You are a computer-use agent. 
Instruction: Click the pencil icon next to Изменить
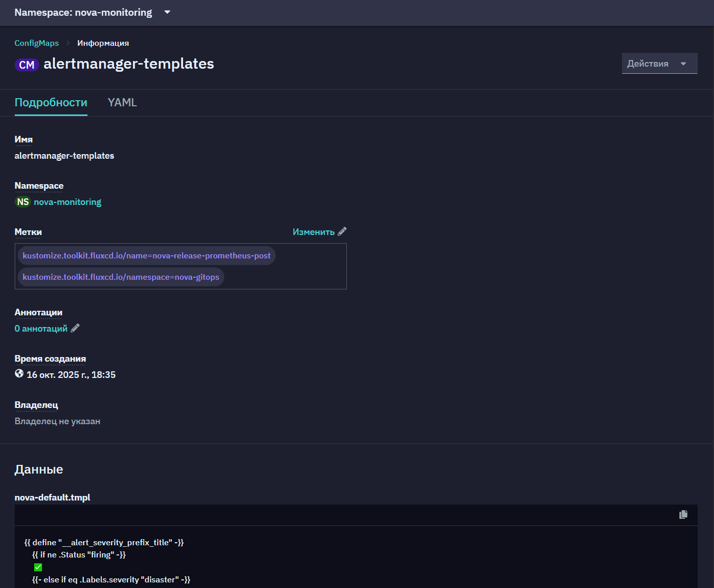point(342,231)
